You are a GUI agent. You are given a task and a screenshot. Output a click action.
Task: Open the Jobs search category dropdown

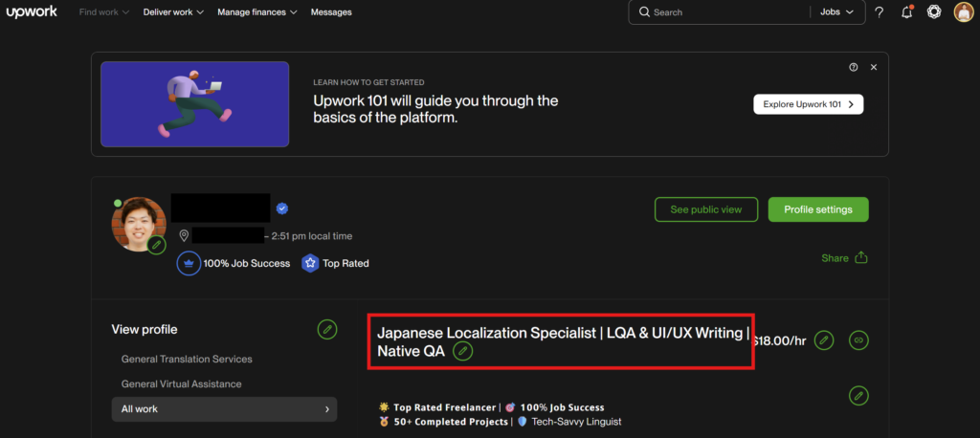pyautogui.click(x=835, y=12)
